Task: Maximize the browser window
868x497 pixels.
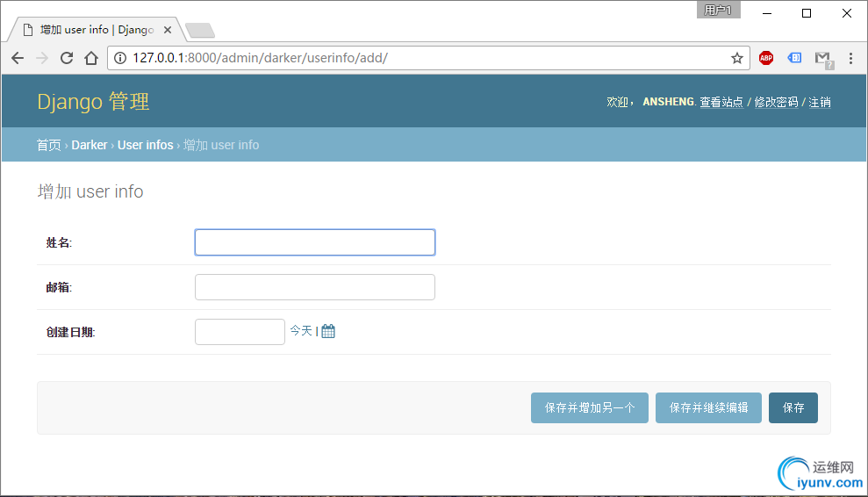Action: (807, 13)
